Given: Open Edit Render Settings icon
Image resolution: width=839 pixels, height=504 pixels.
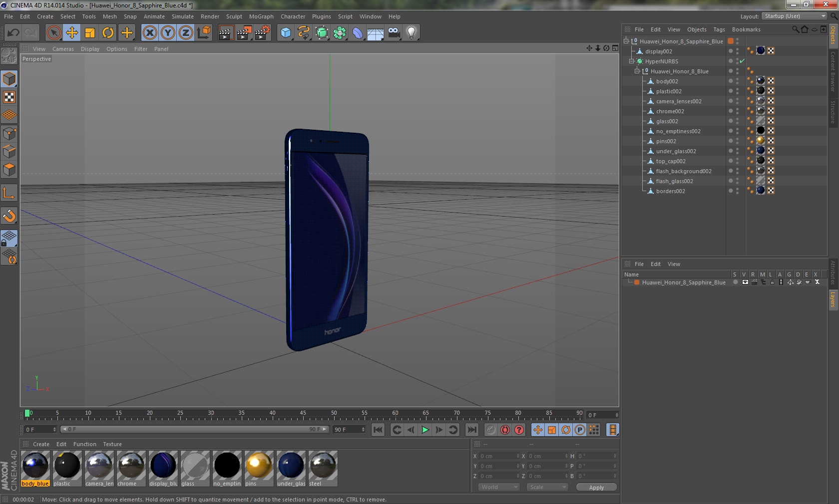Looking at the screenshot, I should (x=262, y=33).
